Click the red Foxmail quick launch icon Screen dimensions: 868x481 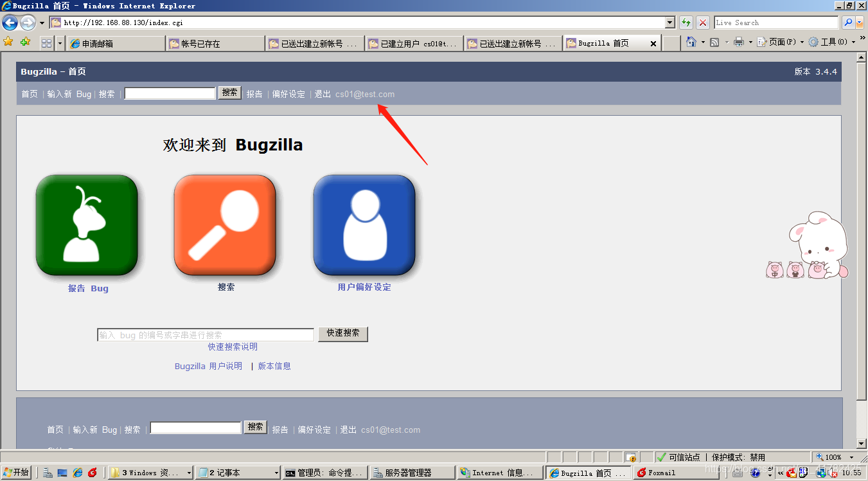coord(93,473)
